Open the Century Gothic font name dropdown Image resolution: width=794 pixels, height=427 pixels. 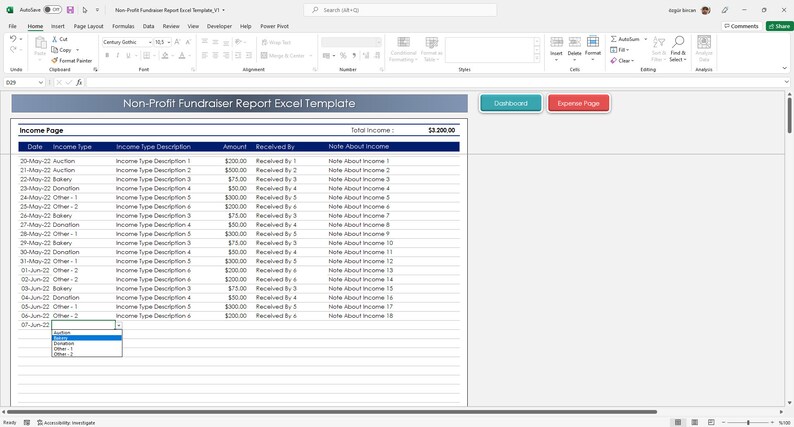click(x=150, y=42)
